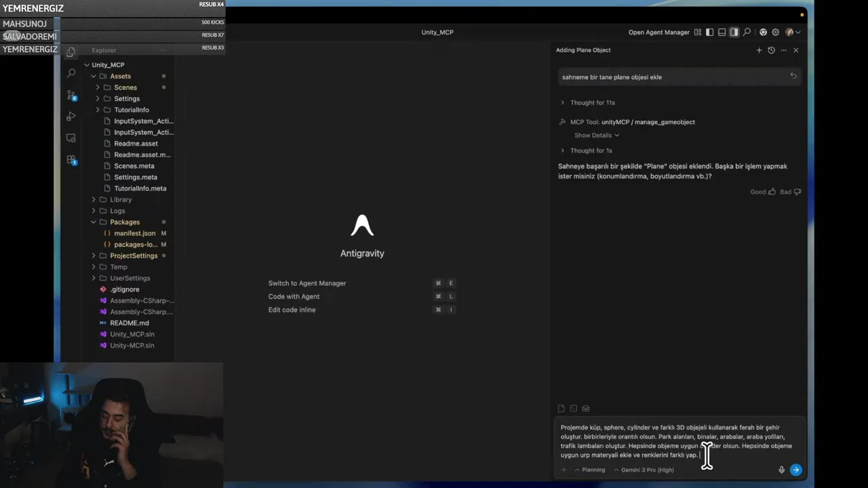Open the settings gear in title bar
Screen dimensions: 868x488
775,32
